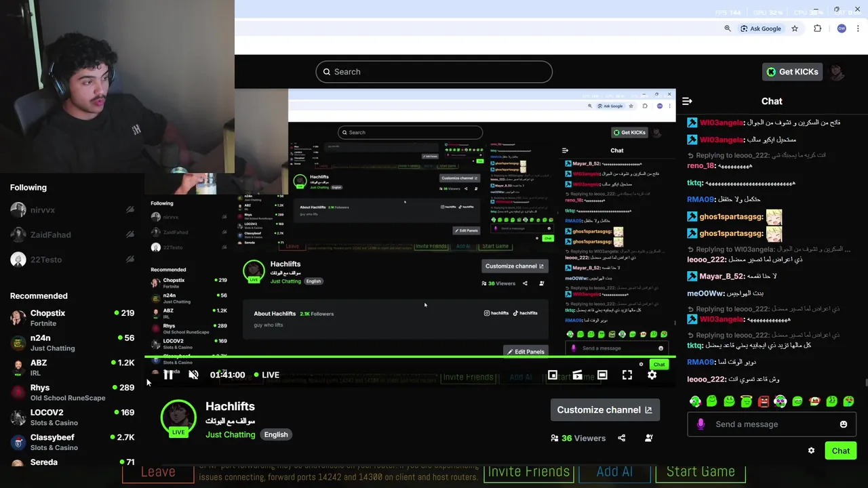
Task: Toggle notifications for nirvvx
Action: pyautogui.click(x=130, y=210)
